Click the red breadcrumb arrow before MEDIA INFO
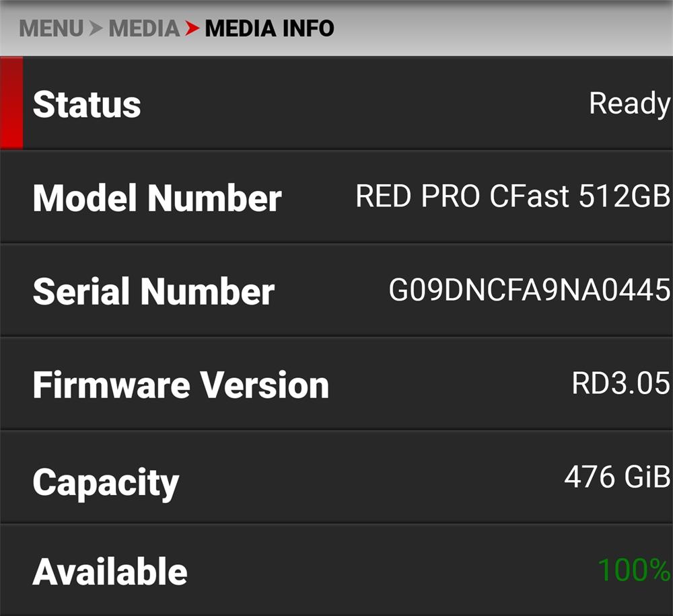The height and width of the screenshot is (616, 673). click(192, 29)
